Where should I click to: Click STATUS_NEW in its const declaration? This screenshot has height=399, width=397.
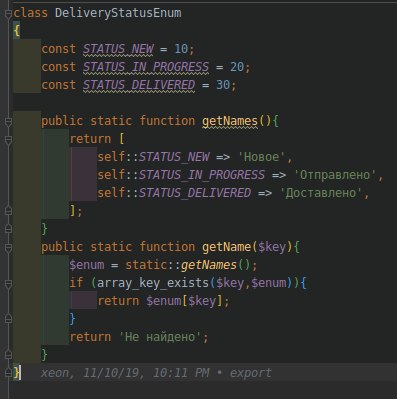[118, 49]
